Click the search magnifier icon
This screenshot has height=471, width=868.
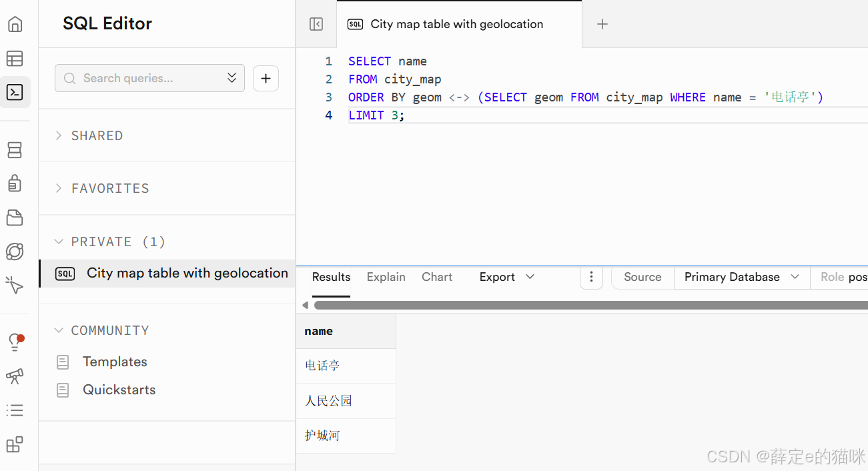(69, 79)
